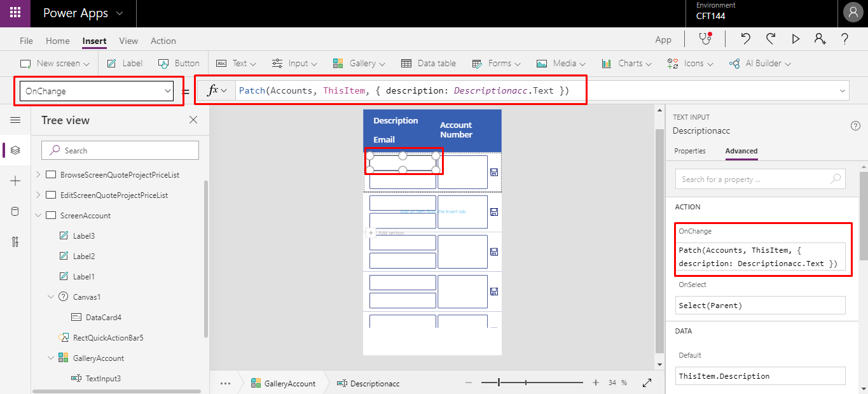This screenshot has height=394, width=868.
Task: Close the Tree view panel
Action: click(x=193, y=120)
